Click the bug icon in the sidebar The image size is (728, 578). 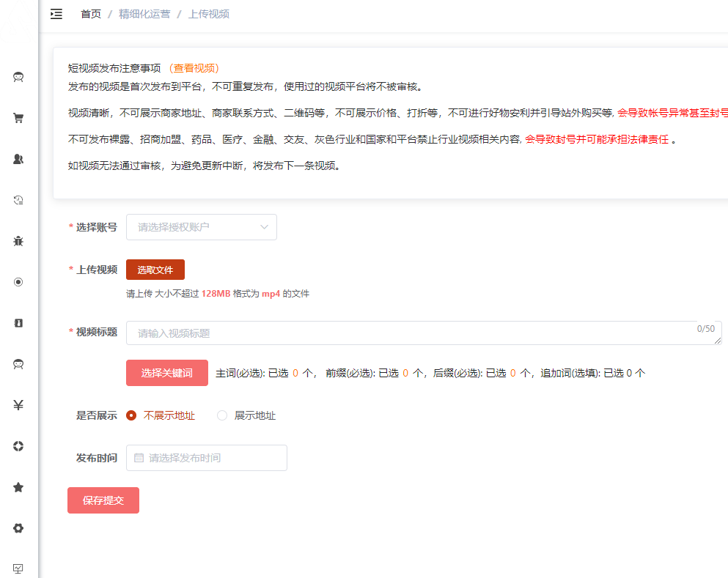[19, 241]
